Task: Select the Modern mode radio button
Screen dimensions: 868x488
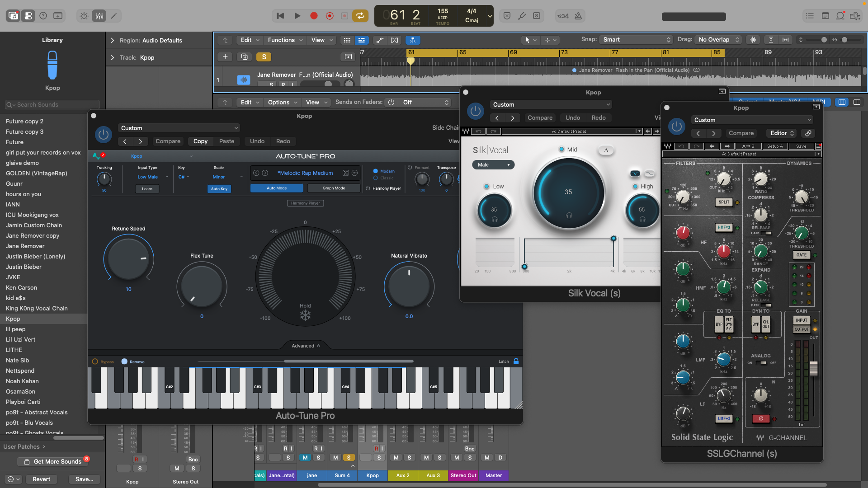Action: tap(375, 171)
